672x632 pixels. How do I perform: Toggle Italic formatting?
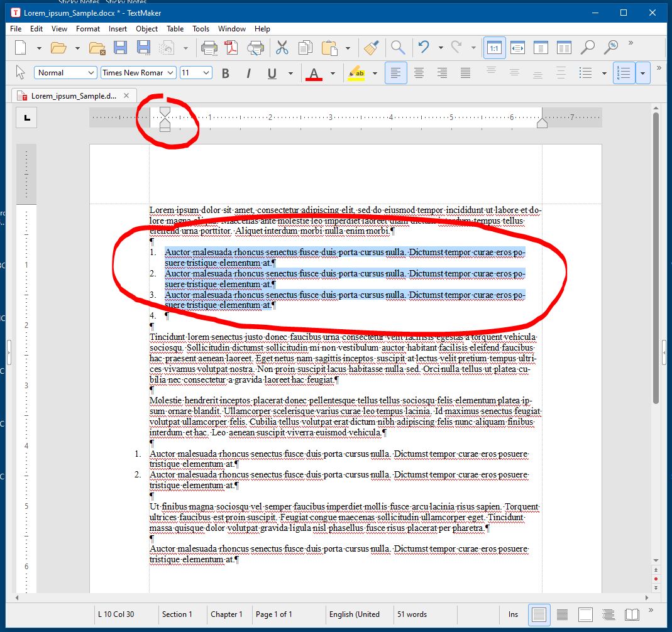pos(248,74)
